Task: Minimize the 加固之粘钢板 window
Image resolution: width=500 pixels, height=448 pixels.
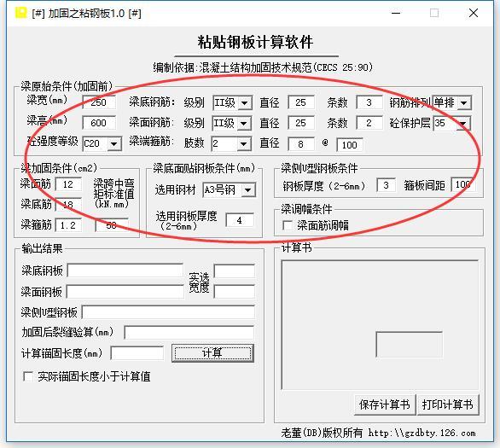Action: [x=396, y=13]
